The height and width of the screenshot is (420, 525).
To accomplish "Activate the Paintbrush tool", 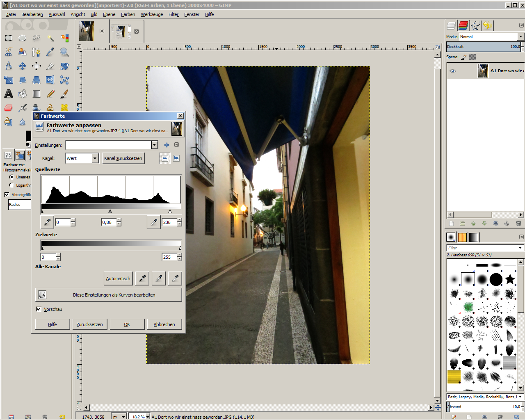I will (x=64, y=94).
